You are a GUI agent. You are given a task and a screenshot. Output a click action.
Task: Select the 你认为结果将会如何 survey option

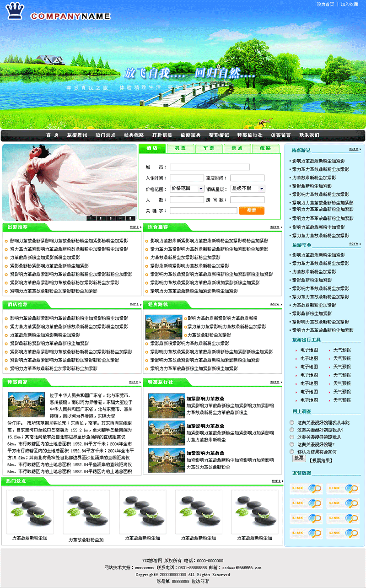click(292, 451)
